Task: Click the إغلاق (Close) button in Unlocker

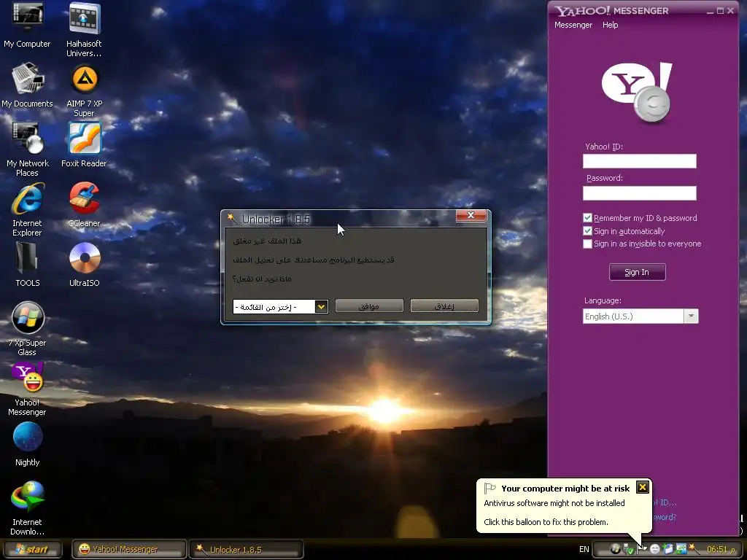Action: pos(444,306)
